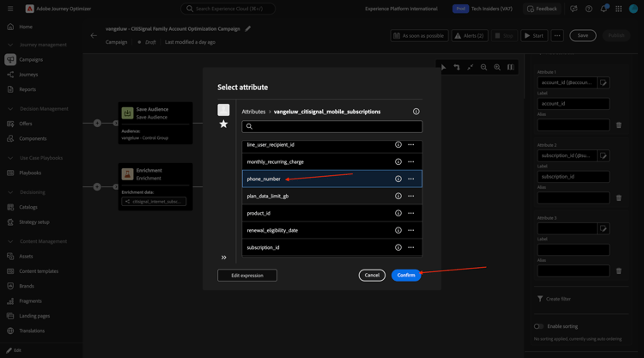Show schema info icon next to breadcrumb
Viewport: 644px width, 358px height.
(416, 112)
